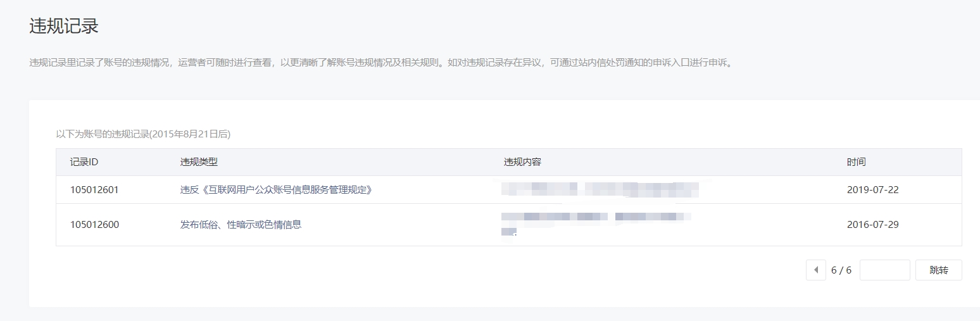
Task: Select the 记录ID column header
Action: tap(84, 162)
